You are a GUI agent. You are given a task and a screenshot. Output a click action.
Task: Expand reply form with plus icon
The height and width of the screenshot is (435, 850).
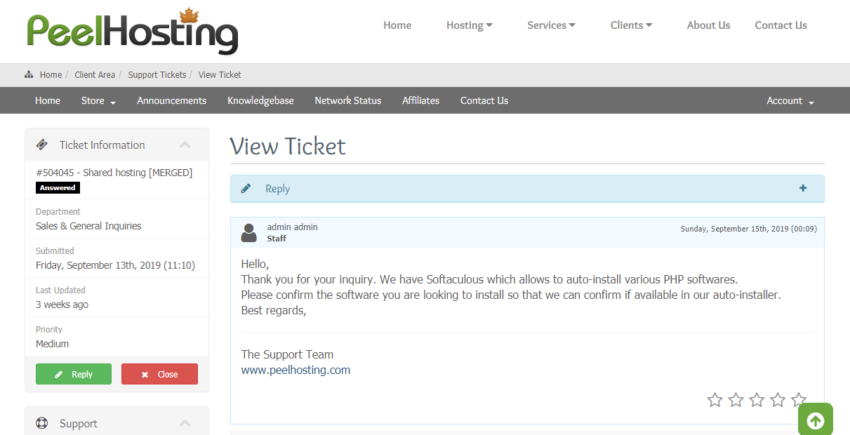803,188
